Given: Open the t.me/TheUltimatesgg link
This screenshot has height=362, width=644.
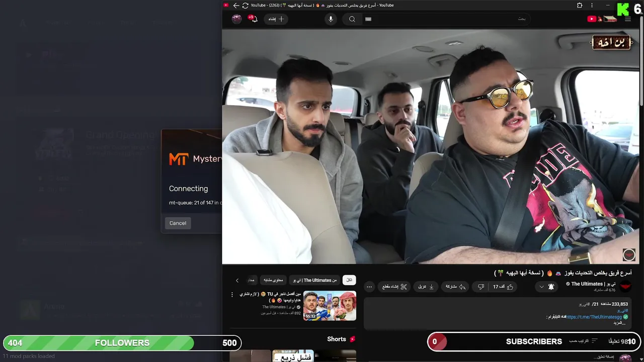Looking at the screenshot, I should (594, 317).
